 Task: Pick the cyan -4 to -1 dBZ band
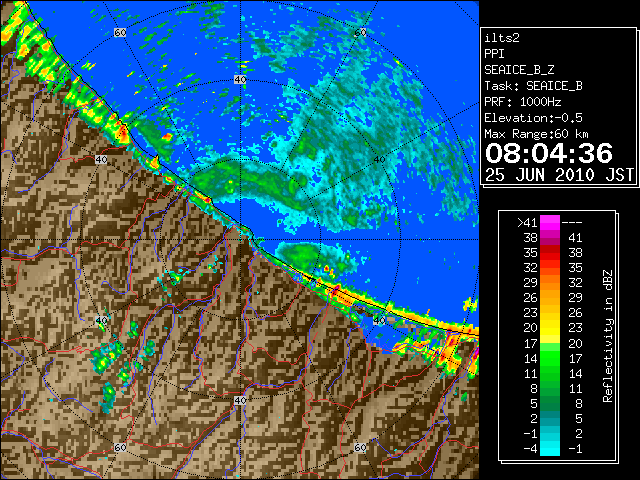pos(550,448)
